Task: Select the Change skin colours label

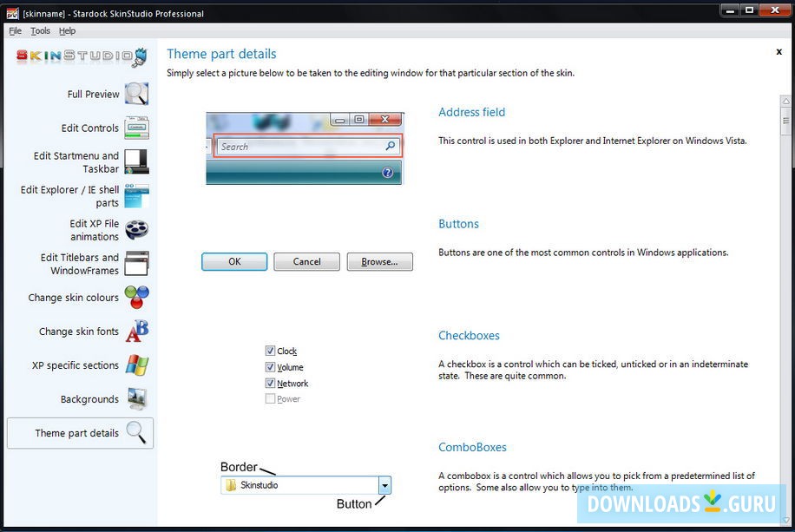Action: [x=73, y=297]
